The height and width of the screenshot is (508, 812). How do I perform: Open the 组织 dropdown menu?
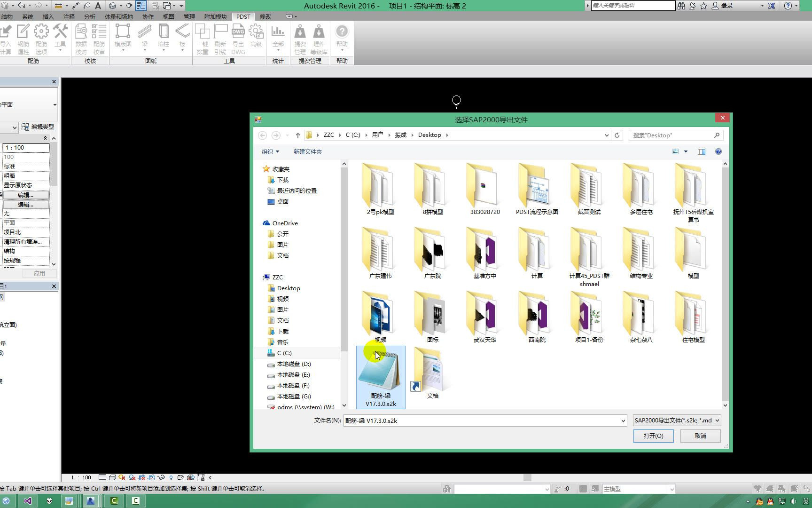[270, 151]
